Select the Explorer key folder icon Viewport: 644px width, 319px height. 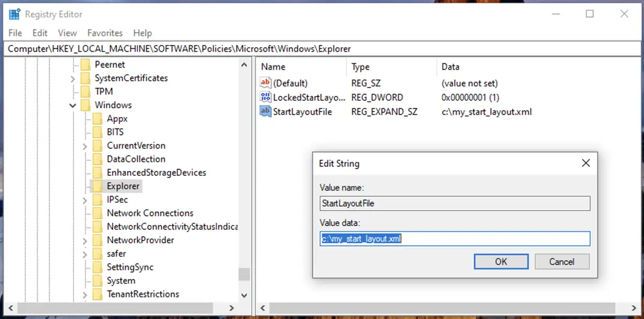coord(97,186)
